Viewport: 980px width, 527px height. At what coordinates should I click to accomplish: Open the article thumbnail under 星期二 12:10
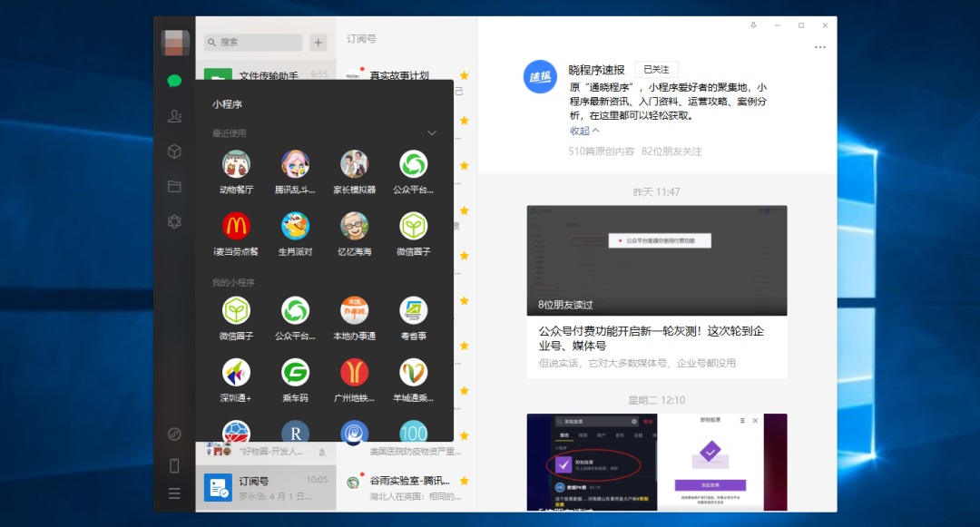(x=657, y=462)
